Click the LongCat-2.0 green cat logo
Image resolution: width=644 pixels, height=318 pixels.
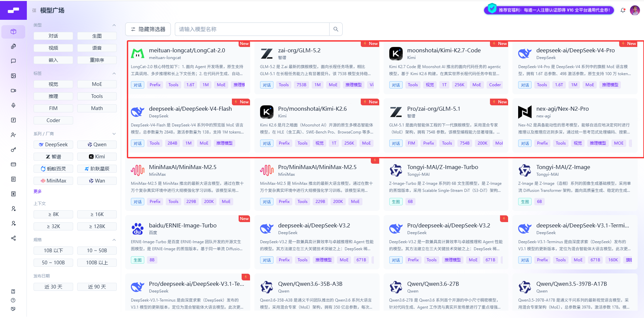coord(138,53)
